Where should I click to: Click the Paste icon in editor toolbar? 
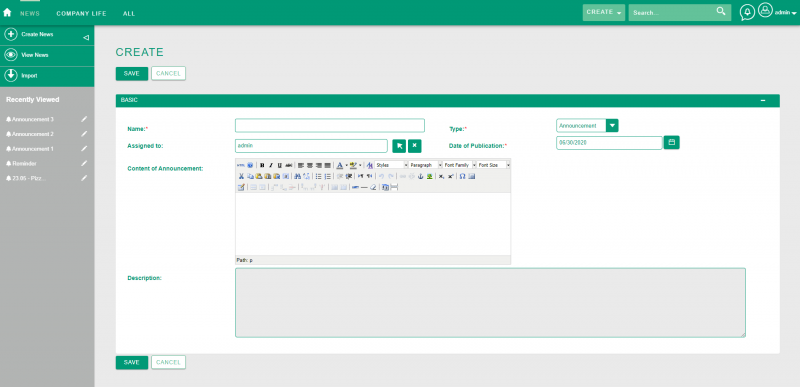[259, 176]
